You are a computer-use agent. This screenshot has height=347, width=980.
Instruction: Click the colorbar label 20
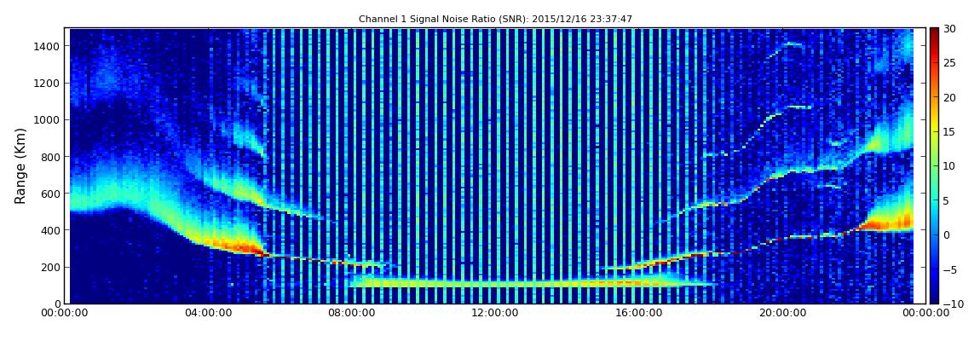(950, 97)
